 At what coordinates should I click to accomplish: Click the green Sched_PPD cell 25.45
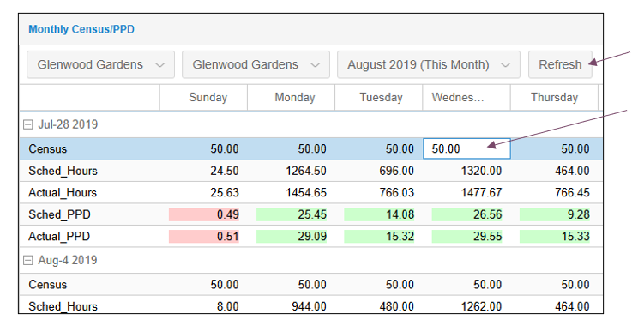click(292, 214)
